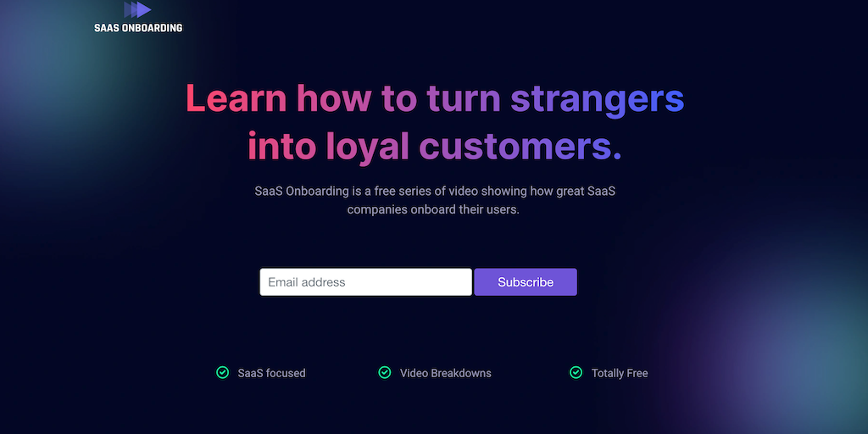Click the word strangers in the headline

coord(598,102)
